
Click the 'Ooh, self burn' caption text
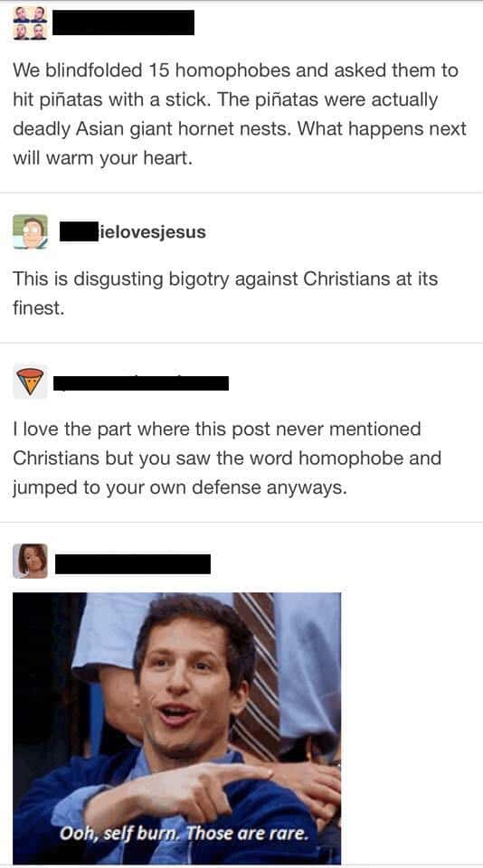coord(184,832)
